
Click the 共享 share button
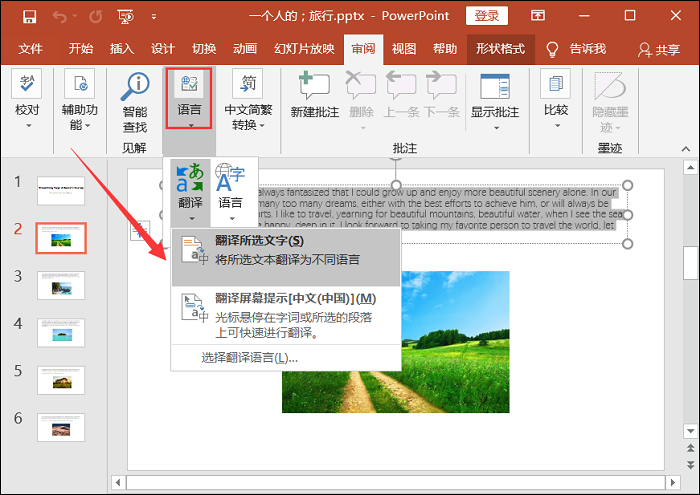658,49
